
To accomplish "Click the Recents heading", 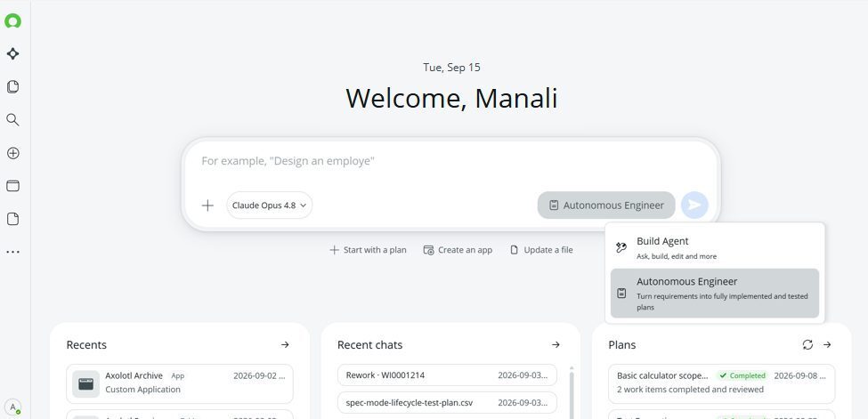I will (x=86, y=345).
